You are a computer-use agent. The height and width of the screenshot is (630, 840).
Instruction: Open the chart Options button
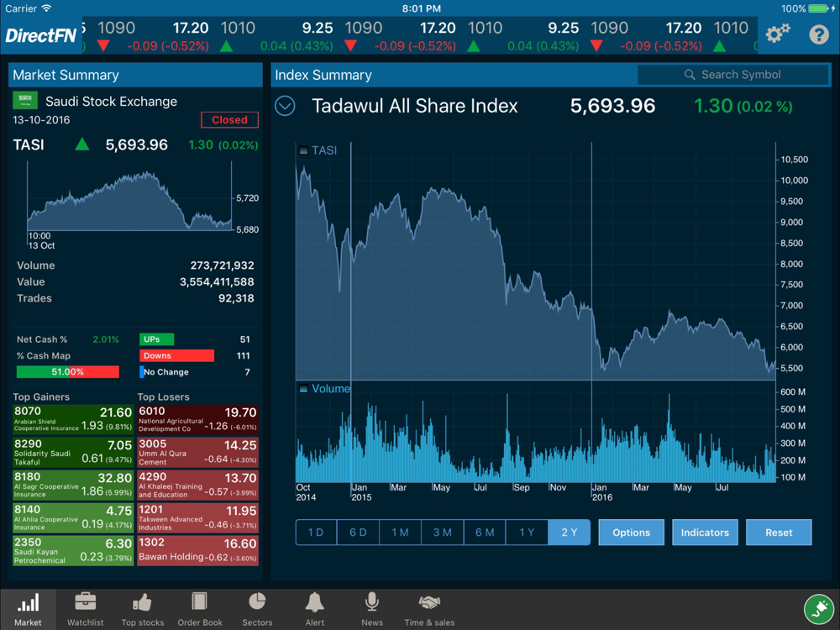(x=631, y=532)
